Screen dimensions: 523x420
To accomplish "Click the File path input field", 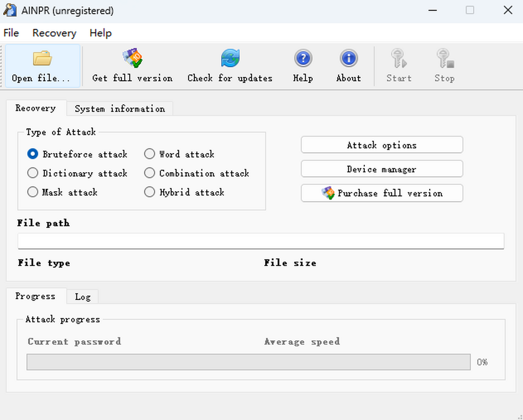I will tap(261, 241).
